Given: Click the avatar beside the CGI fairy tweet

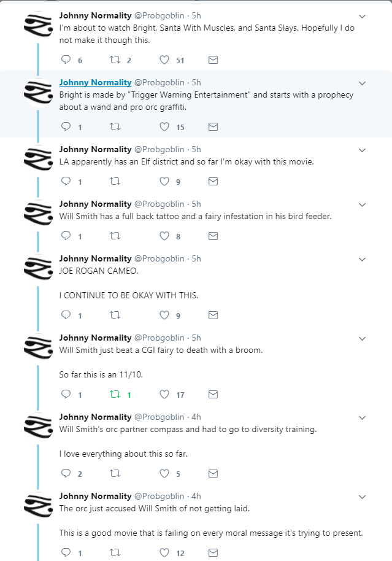Looking at the screenshot, I should click(38, 347).
